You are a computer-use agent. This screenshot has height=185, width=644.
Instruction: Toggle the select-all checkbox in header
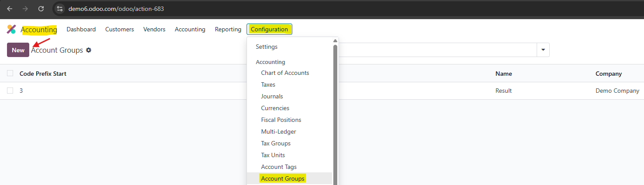(x=10, y=74)
